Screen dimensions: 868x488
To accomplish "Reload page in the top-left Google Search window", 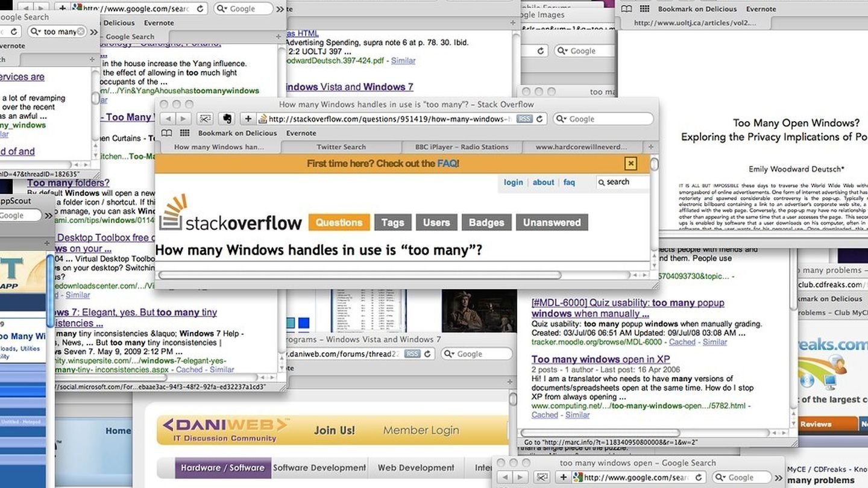I will pos(14,31).
